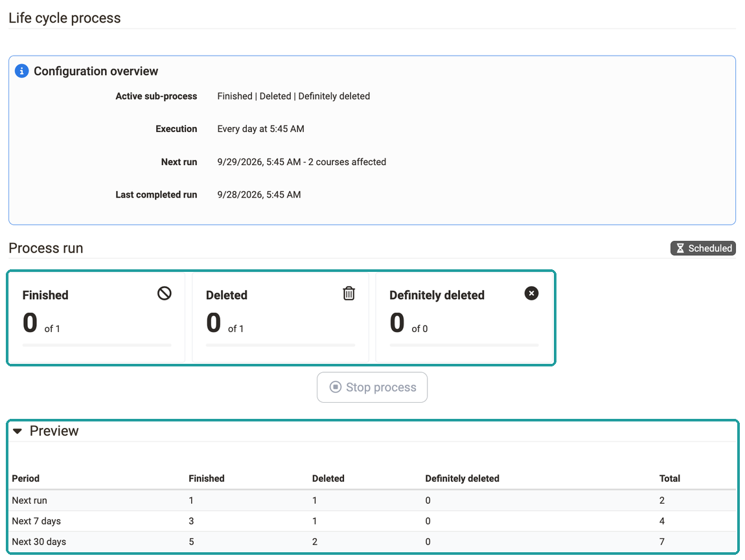
Task: Click the Finished value 5 in Next 30 days row
Action: tap(191, 541)
